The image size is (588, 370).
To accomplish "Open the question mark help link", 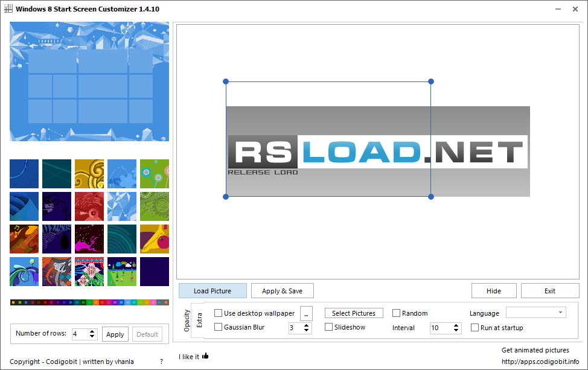I will (x=162, y=362).
